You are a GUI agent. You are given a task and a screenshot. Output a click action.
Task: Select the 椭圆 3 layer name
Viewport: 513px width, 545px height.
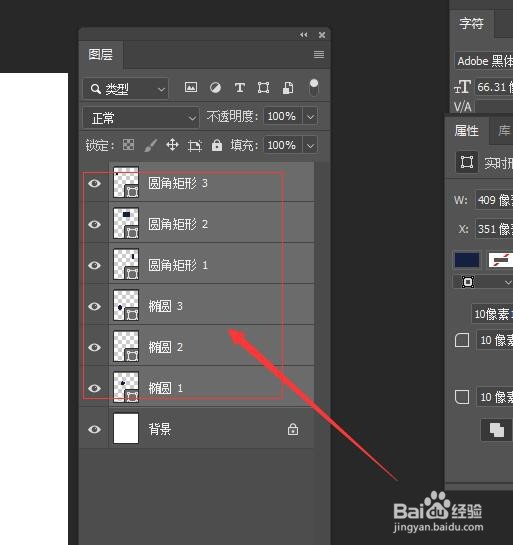pos(165,306)
